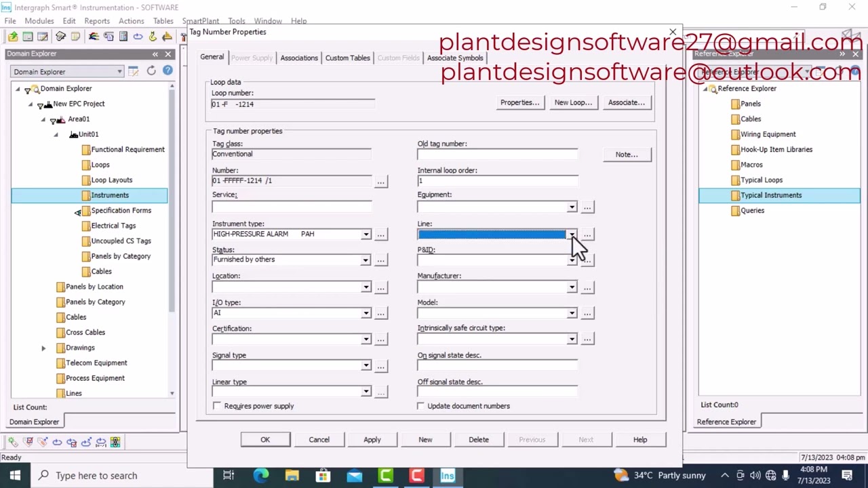Switch to the Associations tab
This screenshot has height=488, width=868.
point(299,58)
